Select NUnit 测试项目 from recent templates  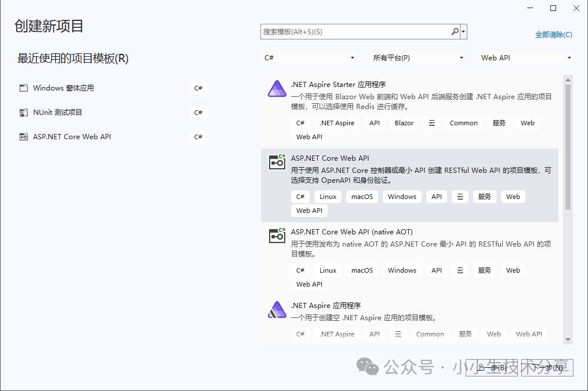coord(58,113)
